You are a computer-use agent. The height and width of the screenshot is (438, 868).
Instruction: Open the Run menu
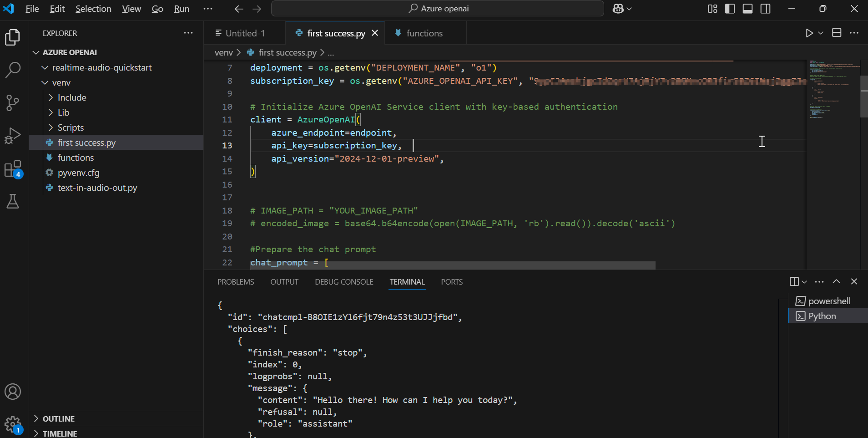[182, 9]
